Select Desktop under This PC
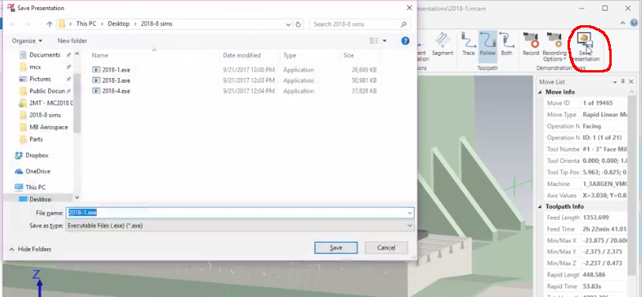 click(40, 199)
